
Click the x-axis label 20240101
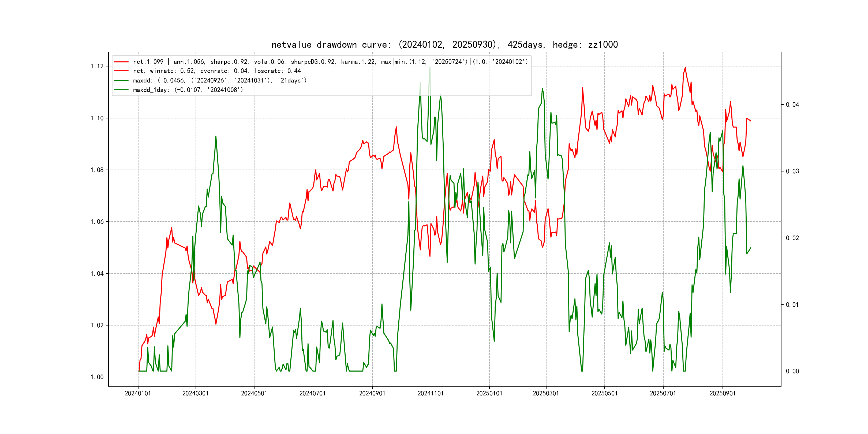[138, 394]
